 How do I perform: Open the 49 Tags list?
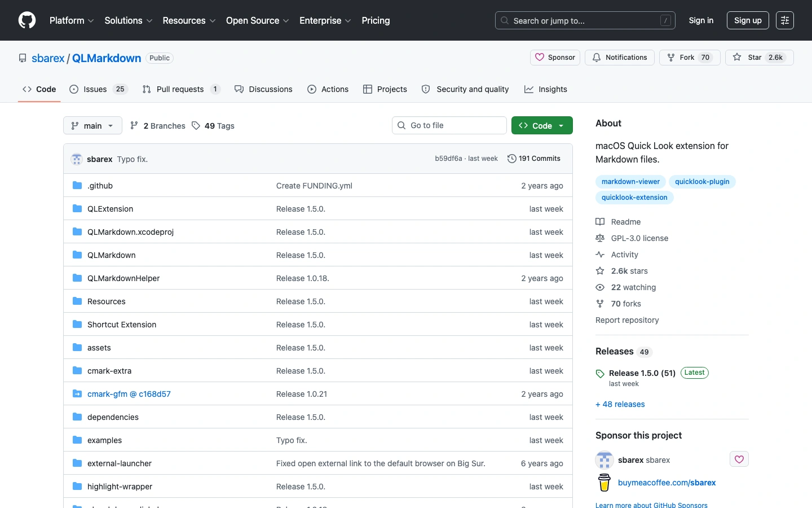[213, 126]
